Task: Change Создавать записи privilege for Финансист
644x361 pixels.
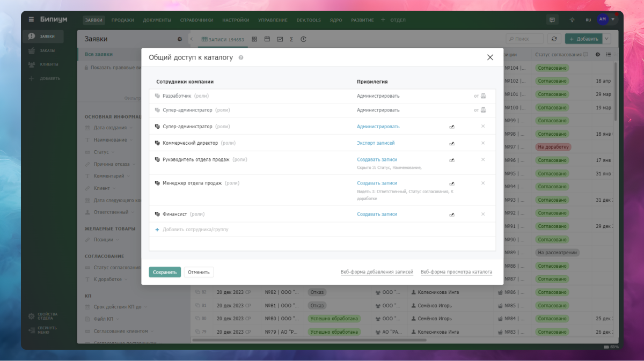Action: pos(377,214)
